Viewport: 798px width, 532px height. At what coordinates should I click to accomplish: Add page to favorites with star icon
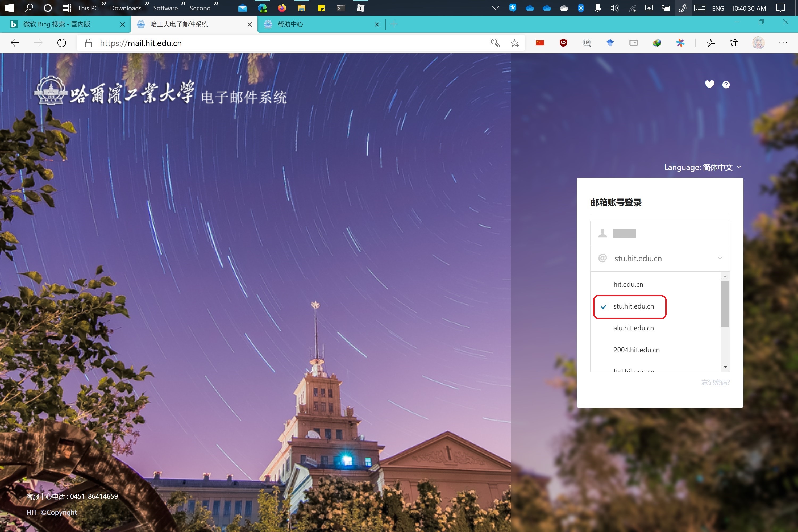coord(515,43)
